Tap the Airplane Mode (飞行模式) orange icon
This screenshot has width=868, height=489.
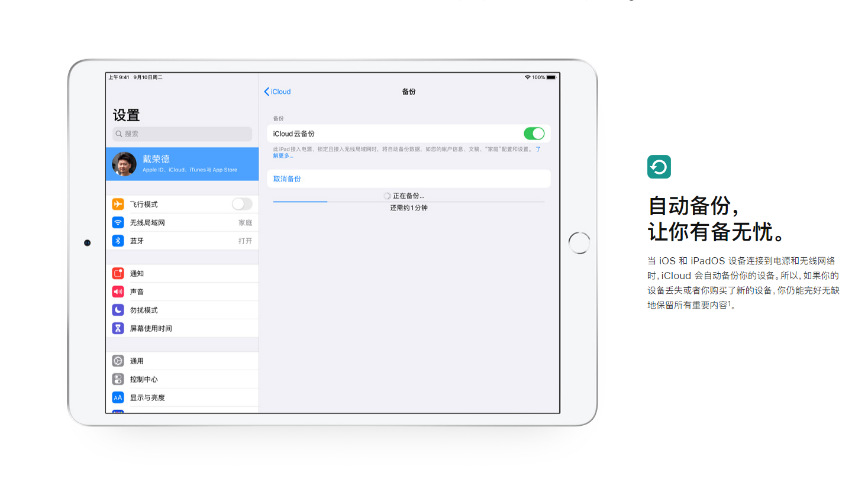tap(118, 204)
